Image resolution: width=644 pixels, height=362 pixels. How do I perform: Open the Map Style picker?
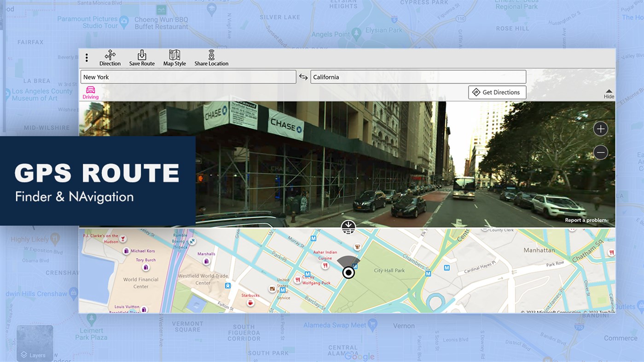coord(174,57)
